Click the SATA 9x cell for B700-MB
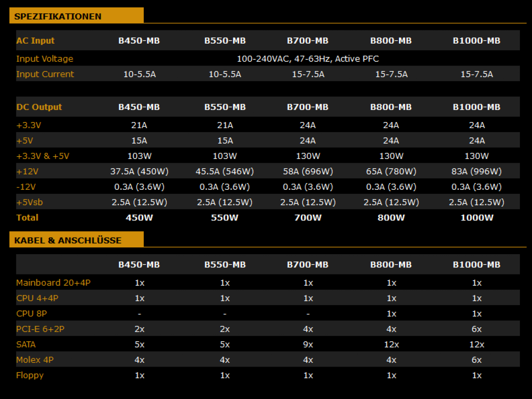532x399 pixels. point(308,345)
